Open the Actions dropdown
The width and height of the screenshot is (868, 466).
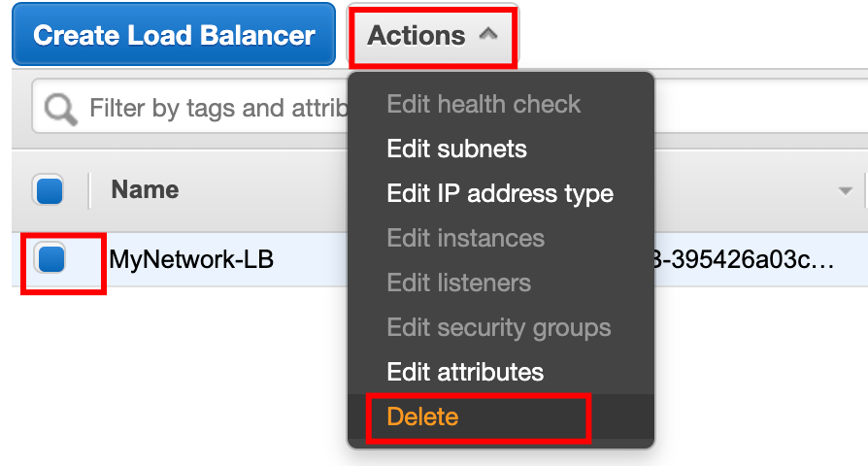(432, 36)
